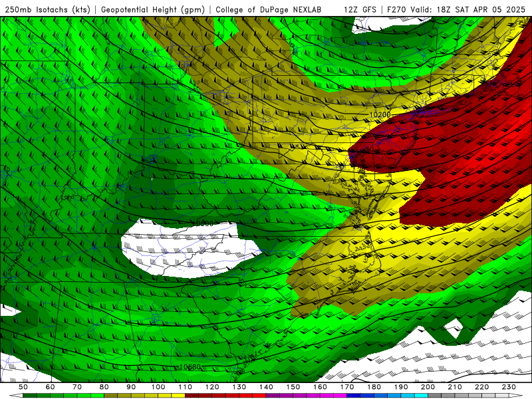Click the 180 value on the color scale

tap(374, 387)
